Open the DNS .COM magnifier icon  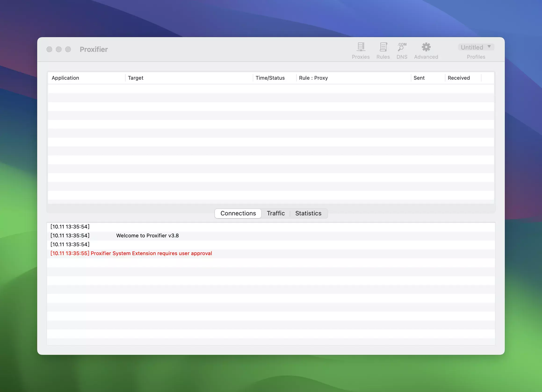402,47
